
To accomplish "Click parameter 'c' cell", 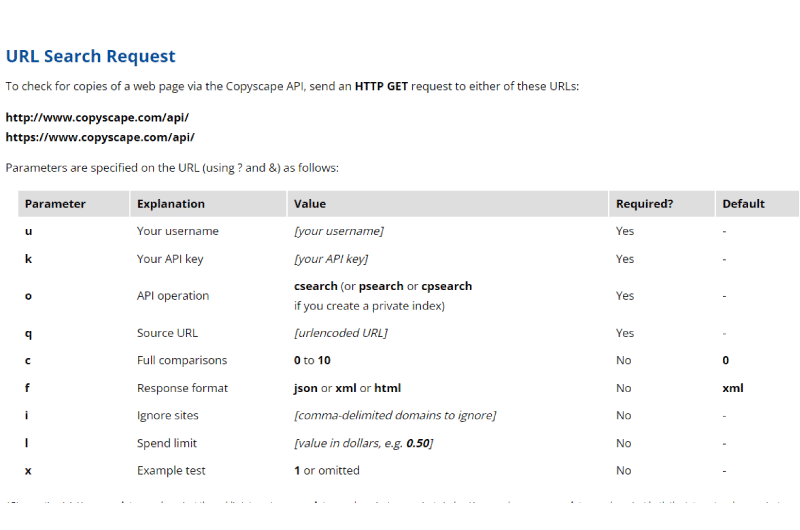I will 28,361.
